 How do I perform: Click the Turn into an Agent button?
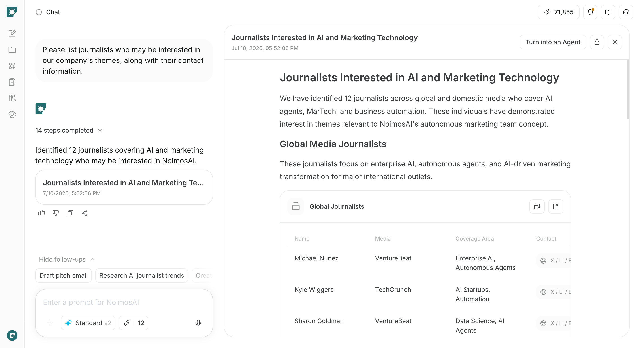[x=553, y=42]
